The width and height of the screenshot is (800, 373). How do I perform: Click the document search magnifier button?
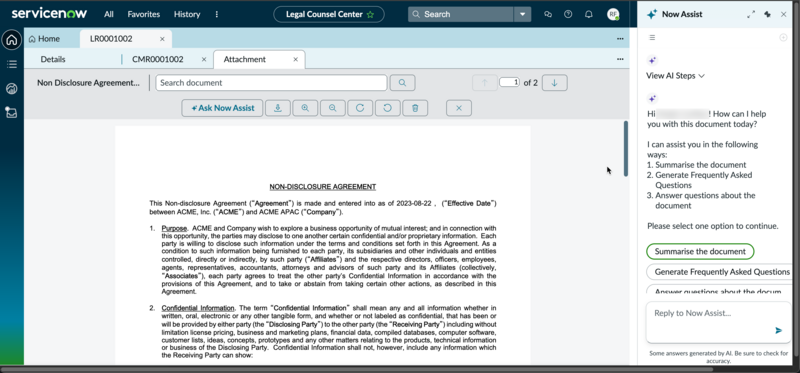(x=403, y=83)
